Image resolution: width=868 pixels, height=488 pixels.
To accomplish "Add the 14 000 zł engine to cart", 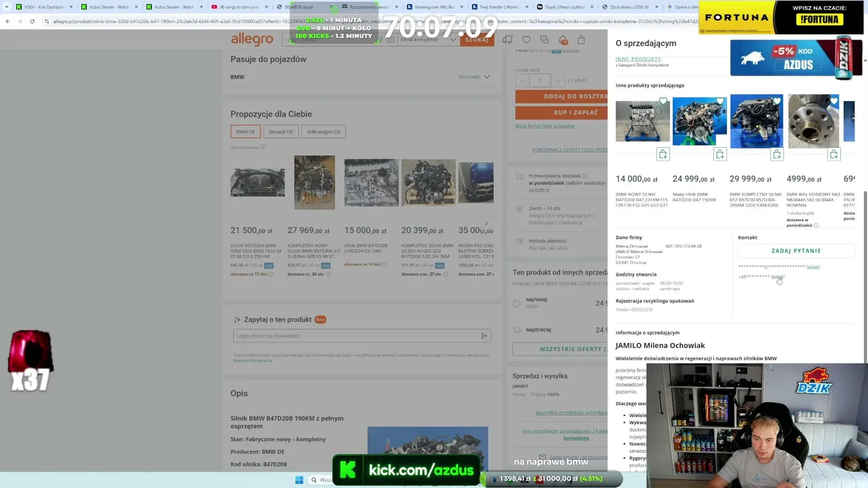I will point(663,155).
